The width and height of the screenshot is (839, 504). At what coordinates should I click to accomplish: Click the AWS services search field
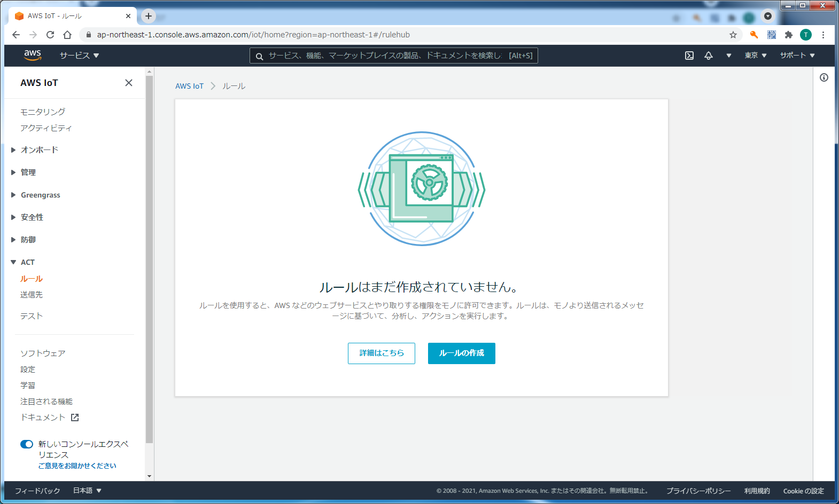click(x=394, y=56)
